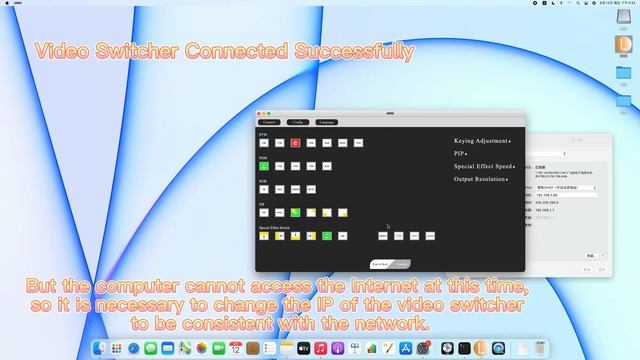Choose the PIP bottom-left corner position button
The image size is (640, 360).
(x=327, y=213)
